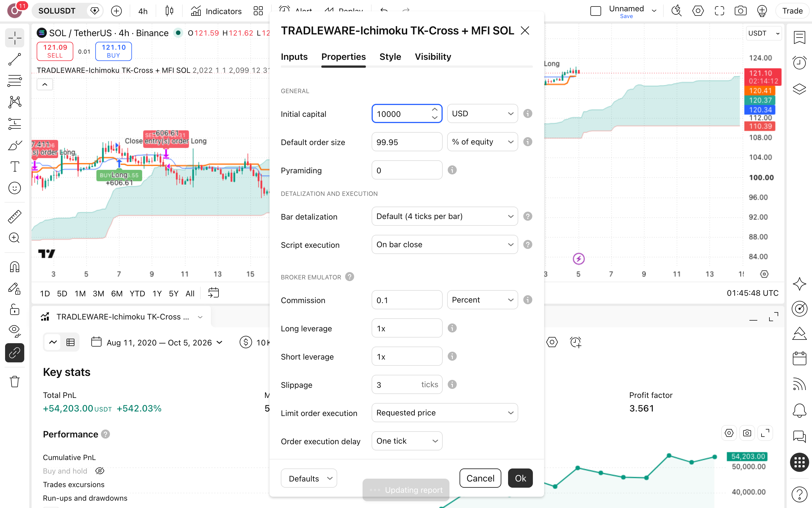Take a chart snapshot with camera icon
The width and height of the screenshot is (812, 508).
point(740,11)
